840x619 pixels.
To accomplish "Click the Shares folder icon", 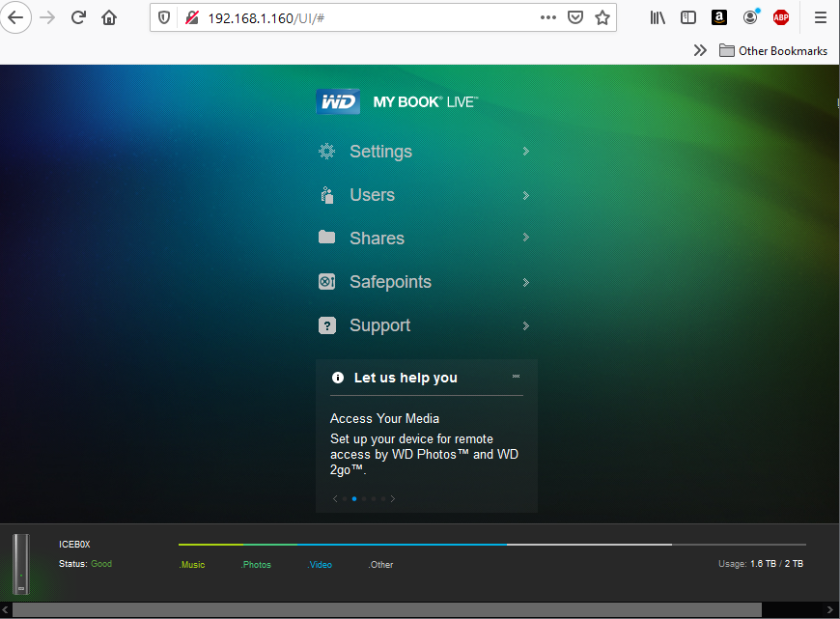I will 326,237.
